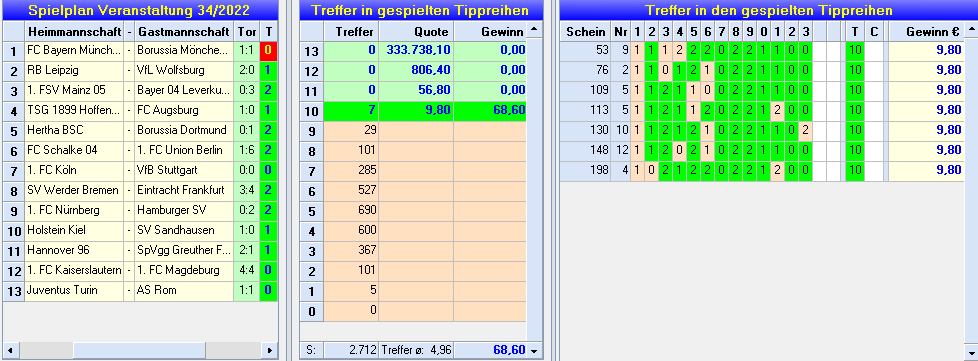Viewport: 978px width, 361px height.
Task: Click the Gastmannschaft column header
Action: tap(184, 31)
